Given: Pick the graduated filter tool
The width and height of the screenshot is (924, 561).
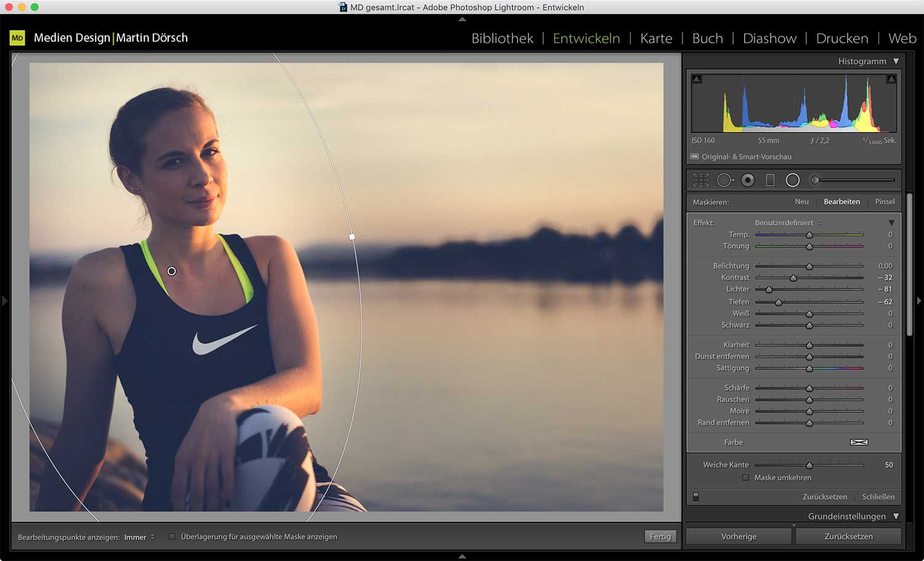Looking at the screenshot, I should point(770,180).
